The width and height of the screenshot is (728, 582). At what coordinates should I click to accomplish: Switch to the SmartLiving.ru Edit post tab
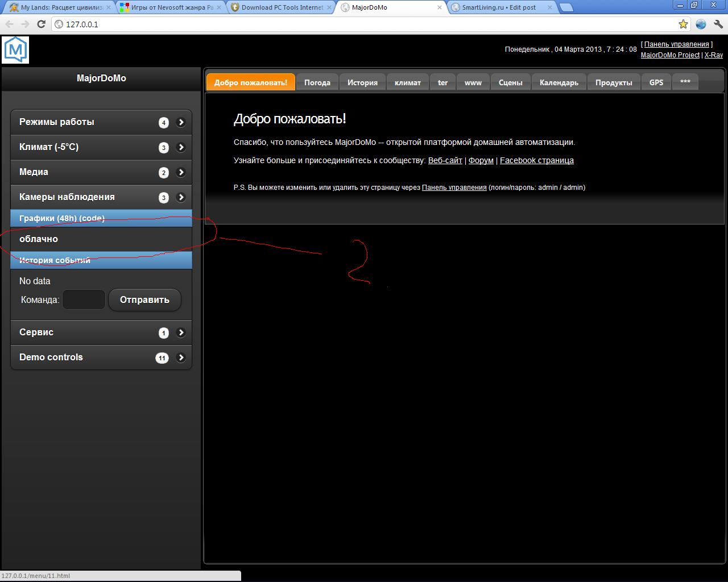(501, 7)
